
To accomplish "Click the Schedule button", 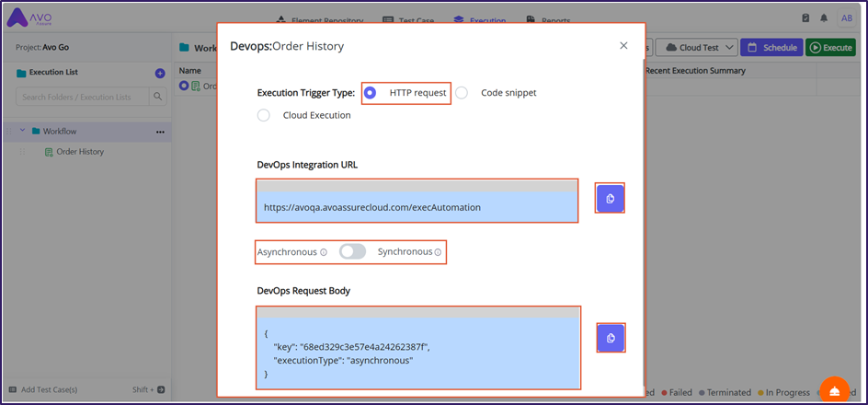I will point(771,48).
